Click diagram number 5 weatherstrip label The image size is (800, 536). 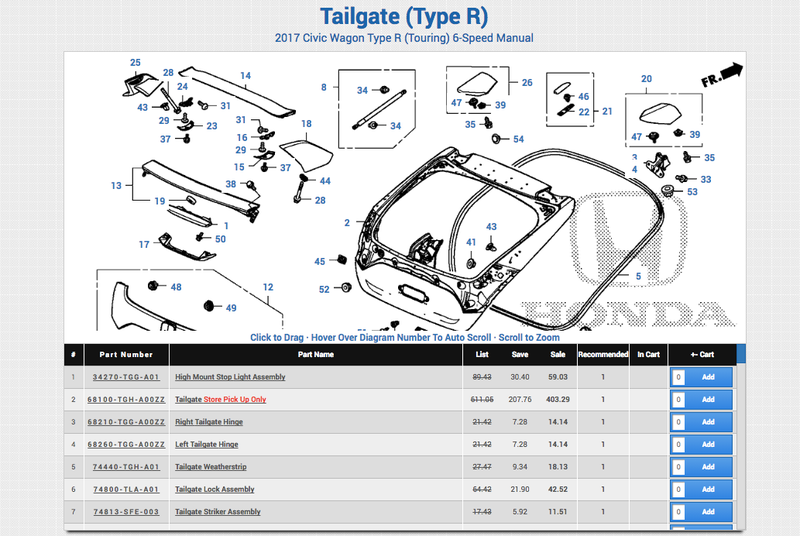[638, 276]
